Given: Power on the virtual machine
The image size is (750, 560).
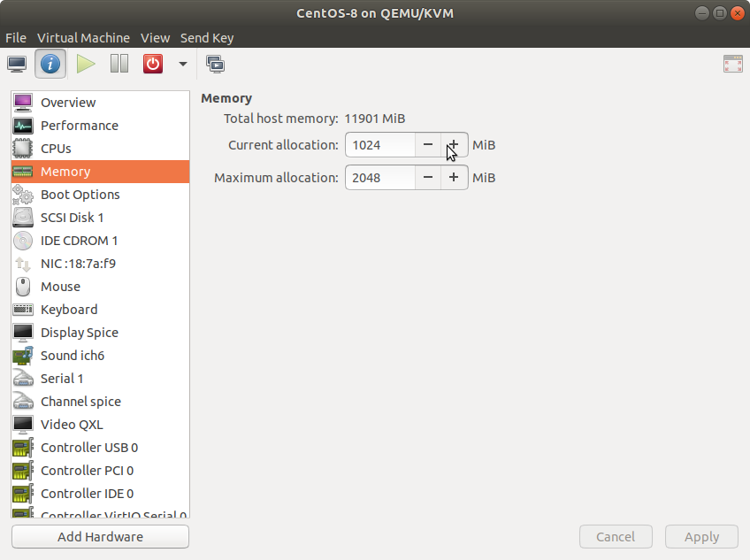Looking at the screenshot, I should pyautogui.click(x=86, y=64).
